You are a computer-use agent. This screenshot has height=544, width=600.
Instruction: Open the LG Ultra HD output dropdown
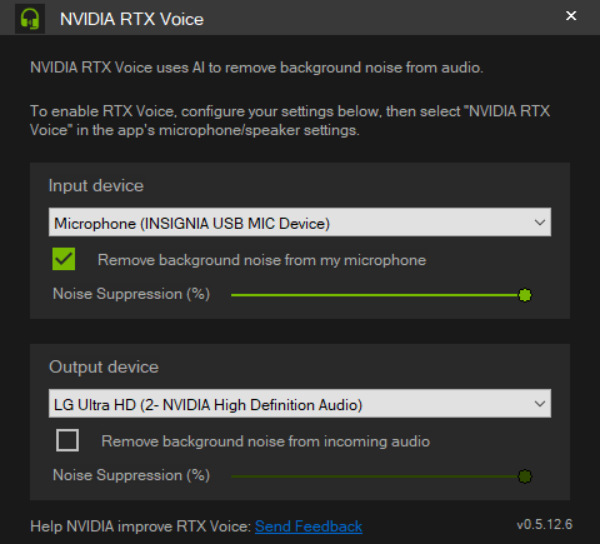[x=290, y=404]
